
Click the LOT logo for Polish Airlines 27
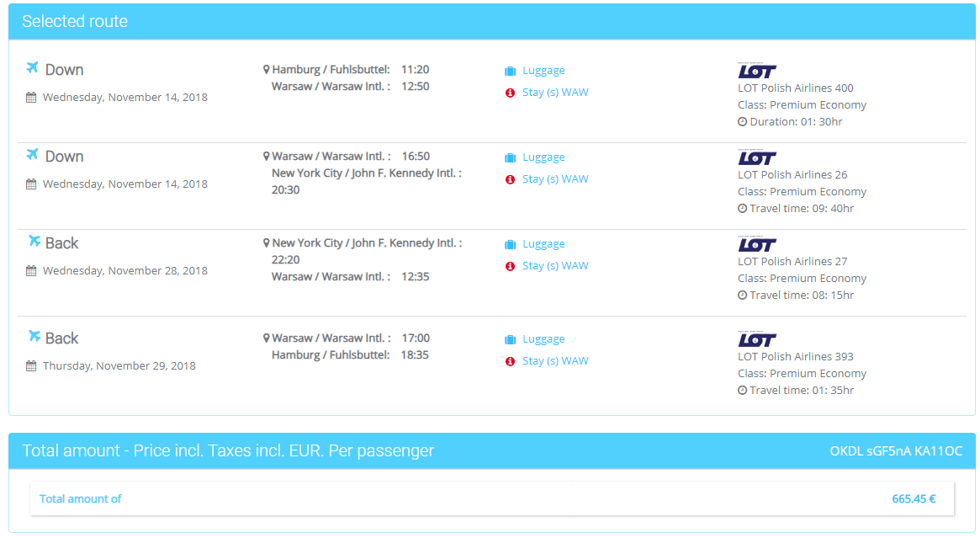click(757, 244)
